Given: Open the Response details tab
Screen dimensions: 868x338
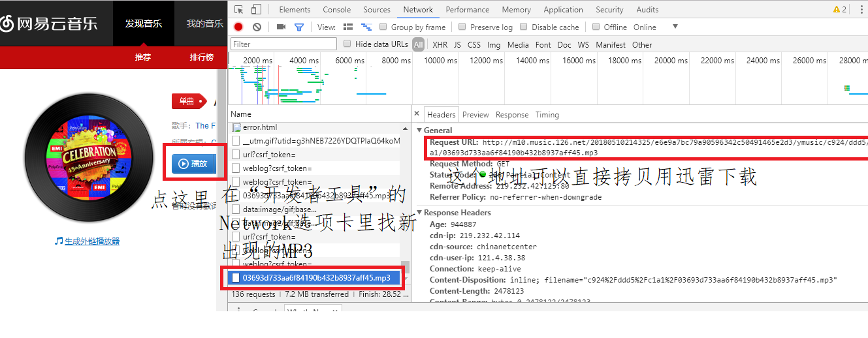Looking at the screenshot, I should tap(512, 115).
